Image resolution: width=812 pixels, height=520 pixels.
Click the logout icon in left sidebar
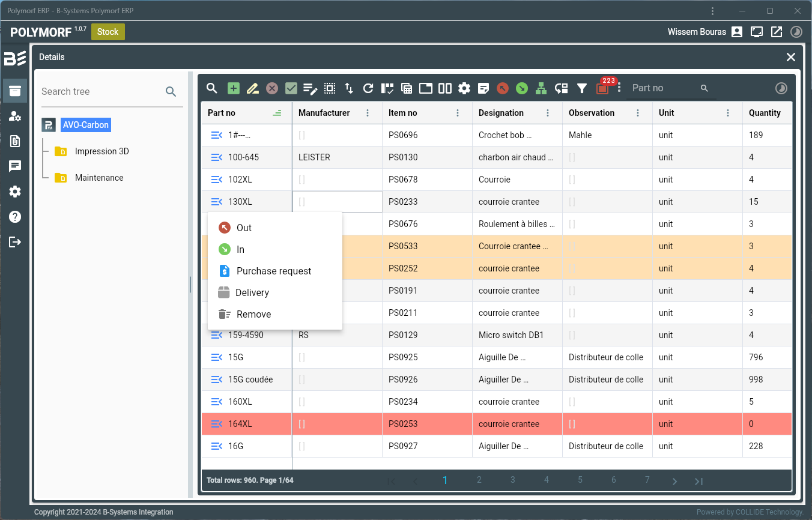15,242
